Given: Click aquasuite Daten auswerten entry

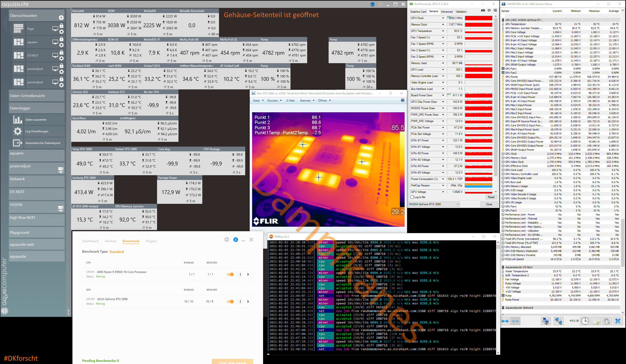Looking at the screenshot, I should [x=36, y=119].
